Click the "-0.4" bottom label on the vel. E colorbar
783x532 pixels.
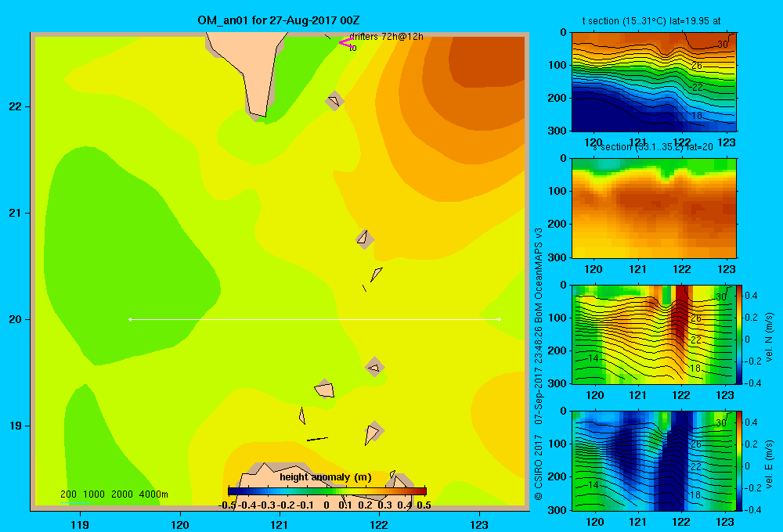752,509
